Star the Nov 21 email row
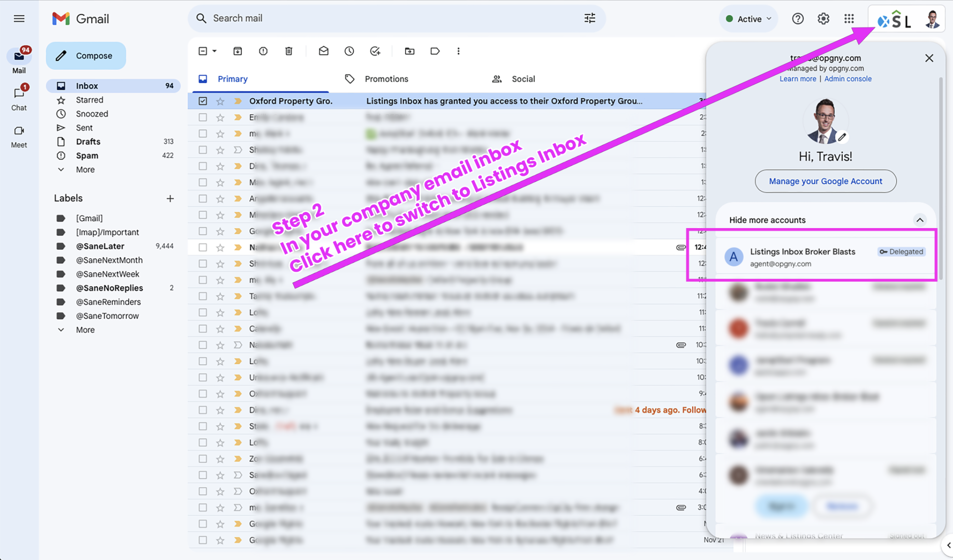 click(220, 540)
